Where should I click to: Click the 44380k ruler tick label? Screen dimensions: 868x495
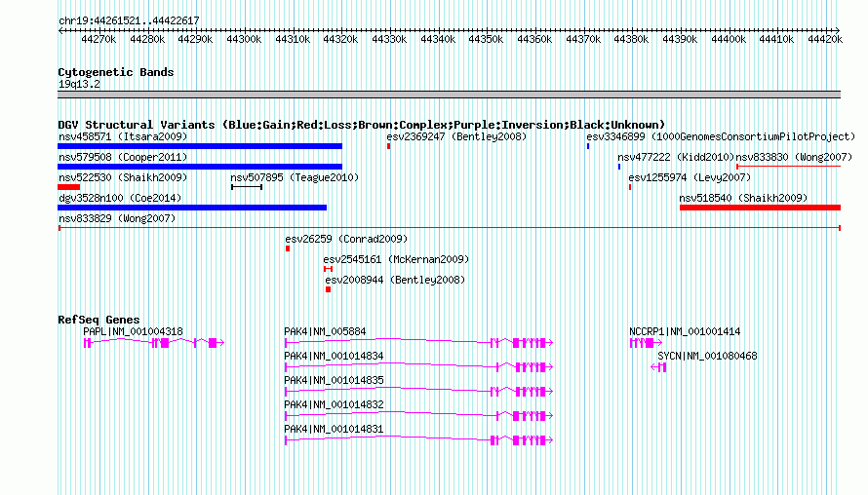pos(631,39)
